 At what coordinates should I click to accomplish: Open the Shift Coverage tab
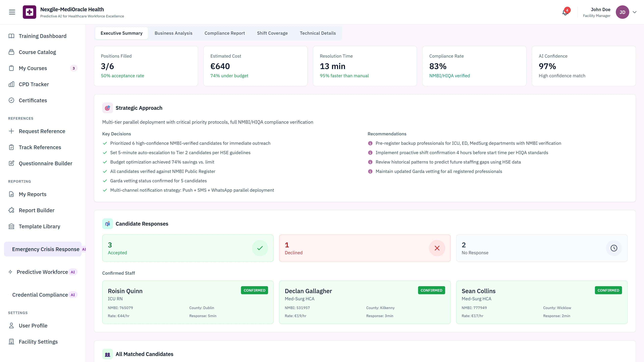272,33
